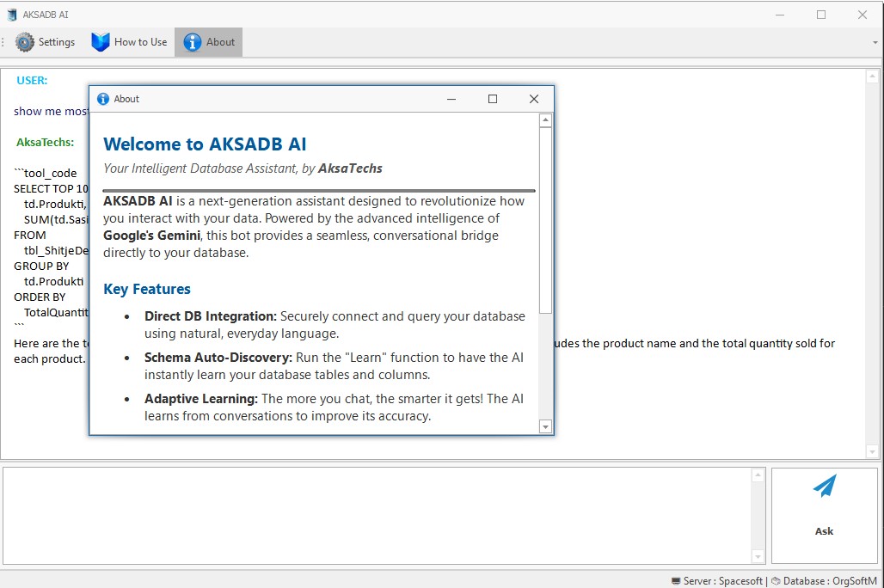This screenshot has height=588, width=884.
Task: Click the up arrow on About dialog scrollbar
Action: 544,119
